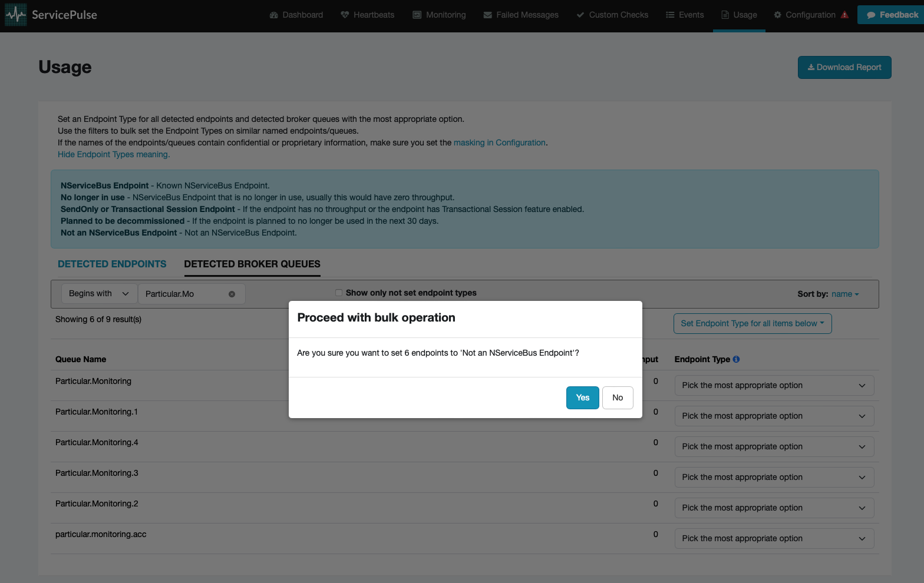The image size is (924, 583).
Task: Click the Endpoint Type column header
Action: point(702,359)
